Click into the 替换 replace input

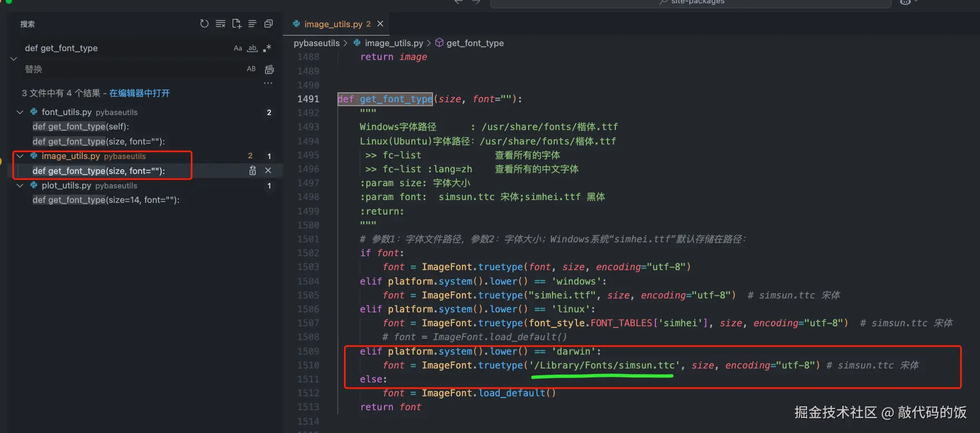pos(132,69)
